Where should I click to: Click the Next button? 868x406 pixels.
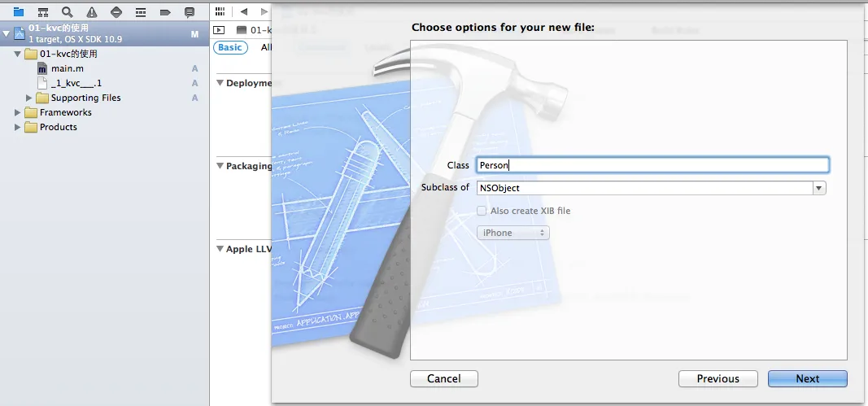pos(808,379)
